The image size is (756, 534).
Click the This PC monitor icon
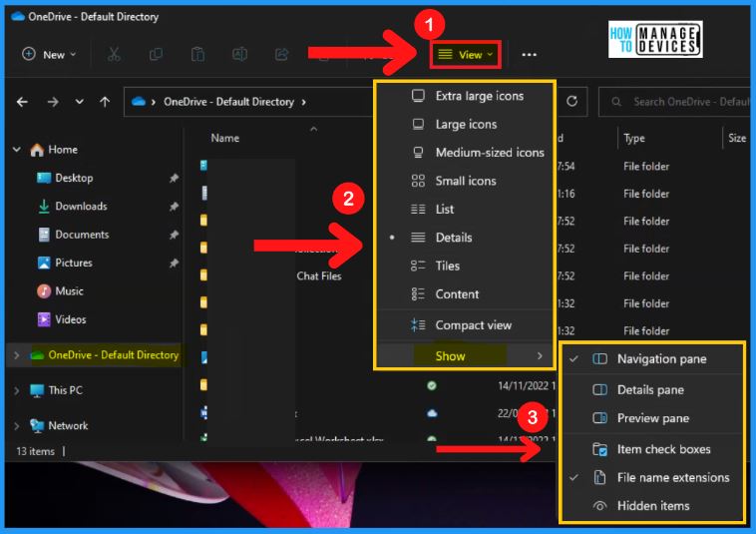(x=37, y=390)
